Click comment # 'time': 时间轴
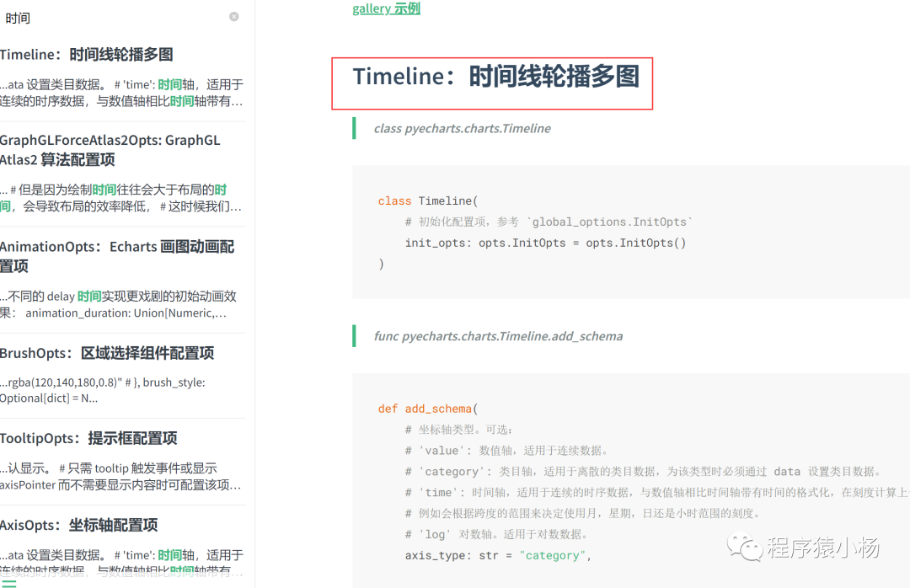 tap(657, 492)
